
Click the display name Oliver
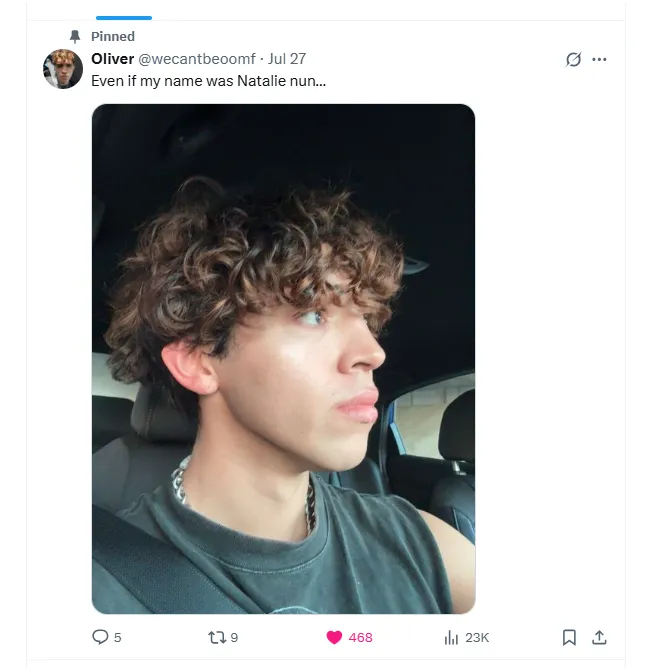[113, 59]
